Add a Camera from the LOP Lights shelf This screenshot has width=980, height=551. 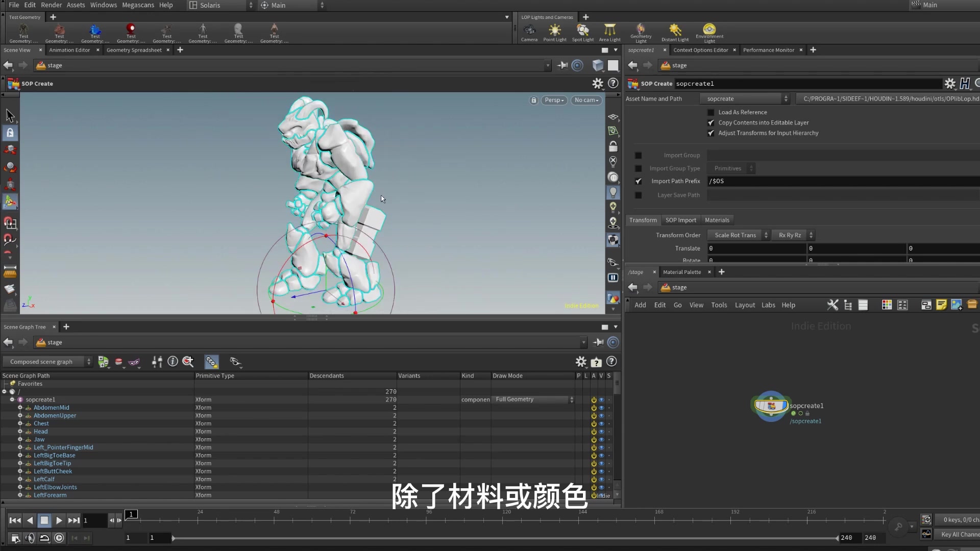click(x=529, y=32)
